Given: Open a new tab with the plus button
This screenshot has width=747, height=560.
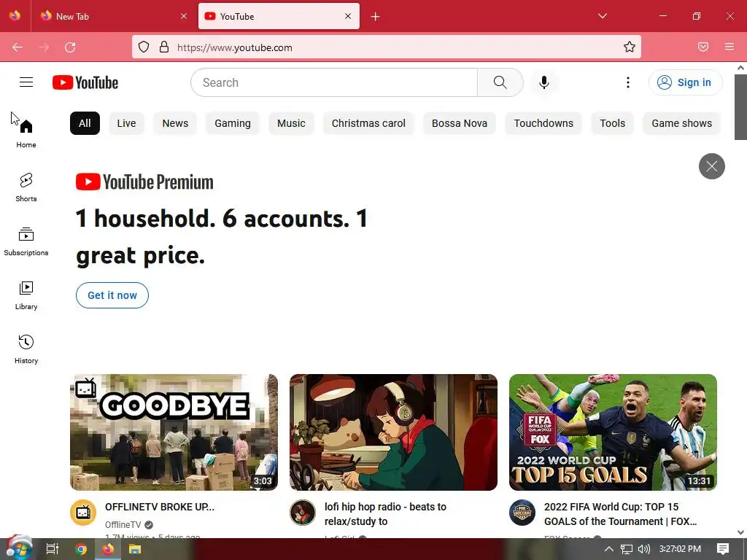Looking at the screenshot, I should [376, 17].
